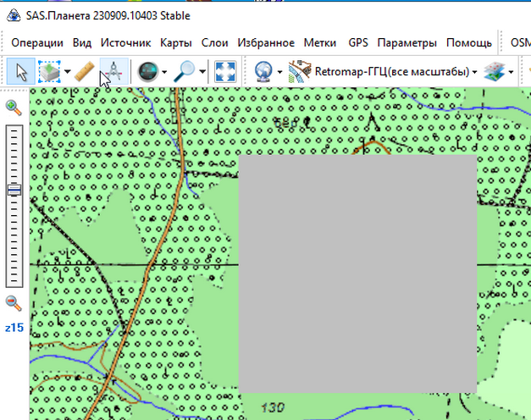Open the Операции menu

point(37,42)
